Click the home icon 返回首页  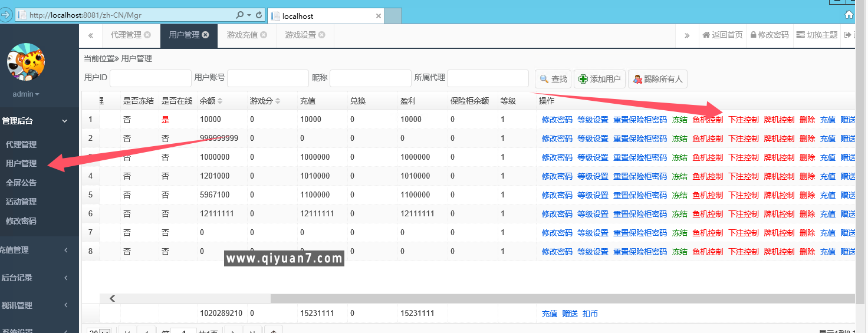722,35
